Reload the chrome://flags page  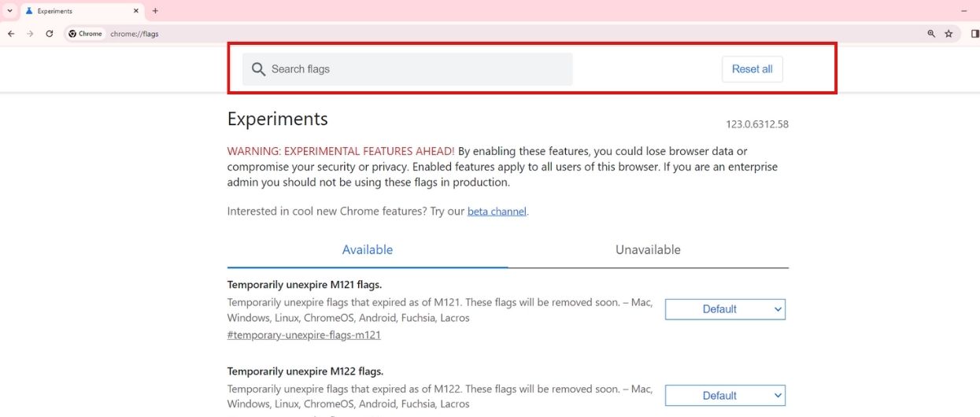coord(50,34)
